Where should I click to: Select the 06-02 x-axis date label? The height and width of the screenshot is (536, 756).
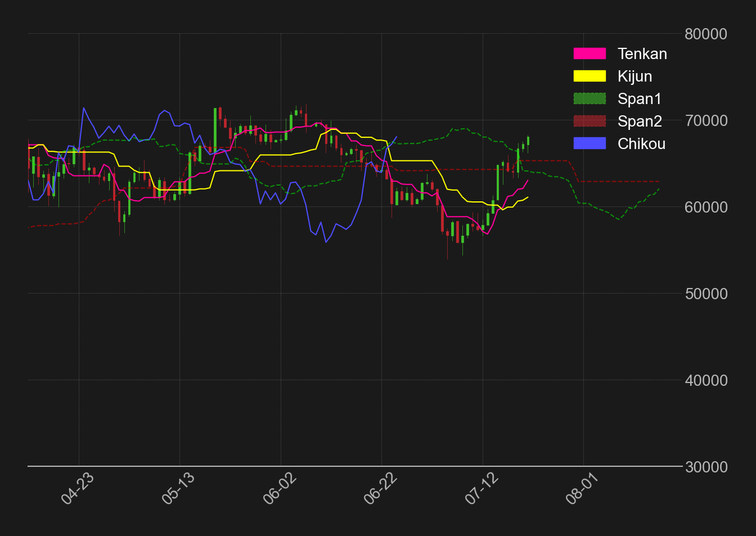pyautogui.click(x=279, y=489)
